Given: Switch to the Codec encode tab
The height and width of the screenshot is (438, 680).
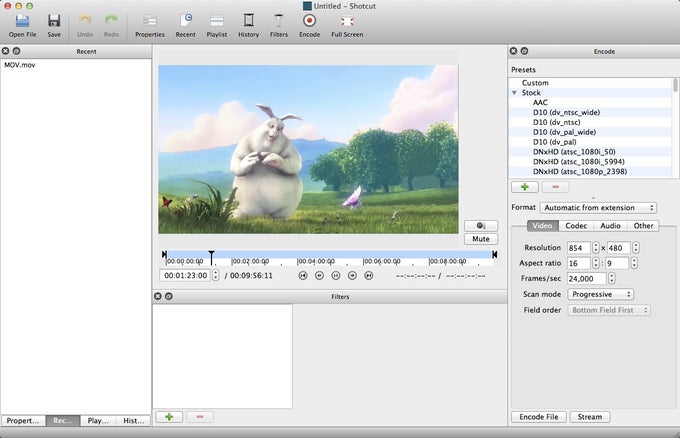Looking at the screenshot, I should tap(576, 226).
